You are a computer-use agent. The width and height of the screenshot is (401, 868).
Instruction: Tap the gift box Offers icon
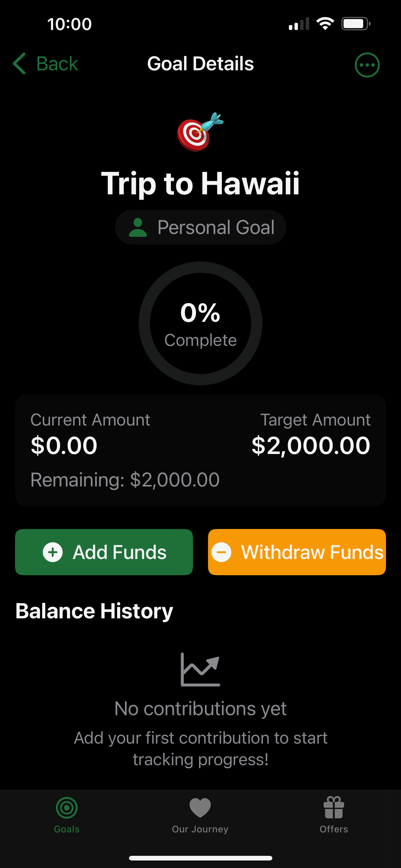(x=334, y=807)
